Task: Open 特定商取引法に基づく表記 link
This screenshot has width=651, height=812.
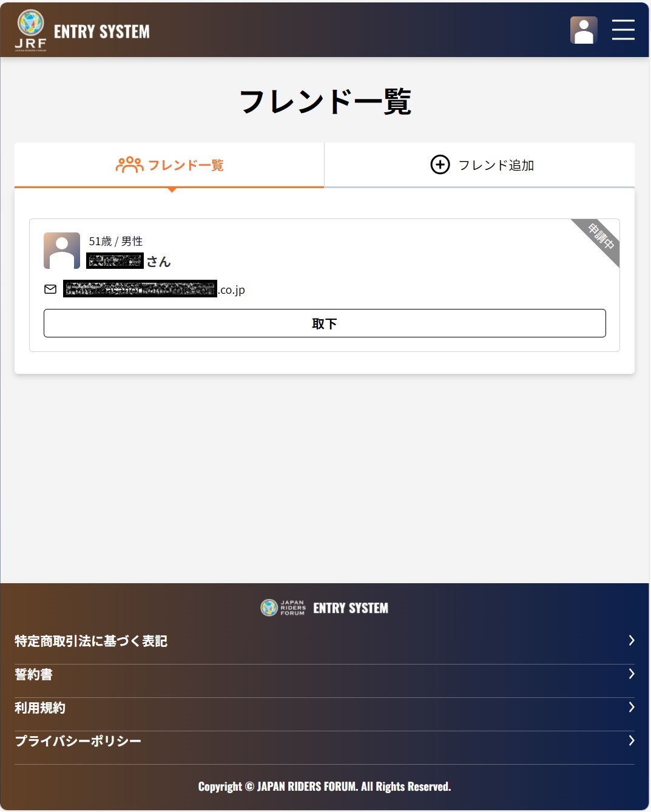Action: coord(325,641)
